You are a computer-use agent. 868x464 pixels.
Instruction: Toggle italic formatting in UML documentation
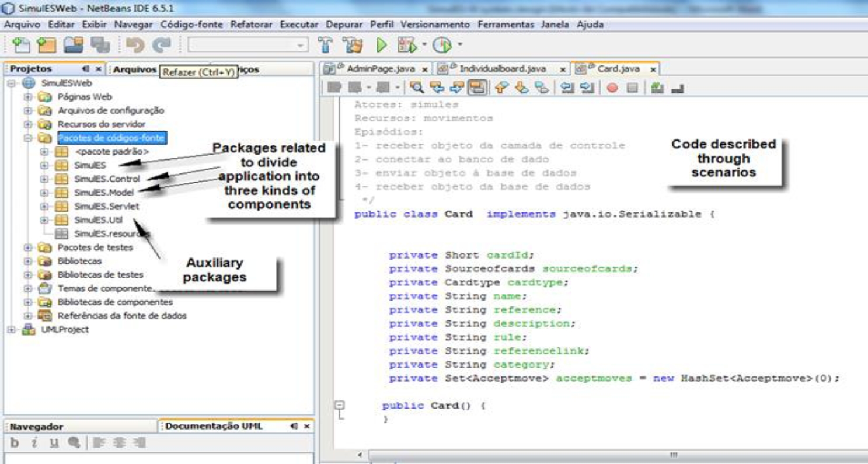35,444
